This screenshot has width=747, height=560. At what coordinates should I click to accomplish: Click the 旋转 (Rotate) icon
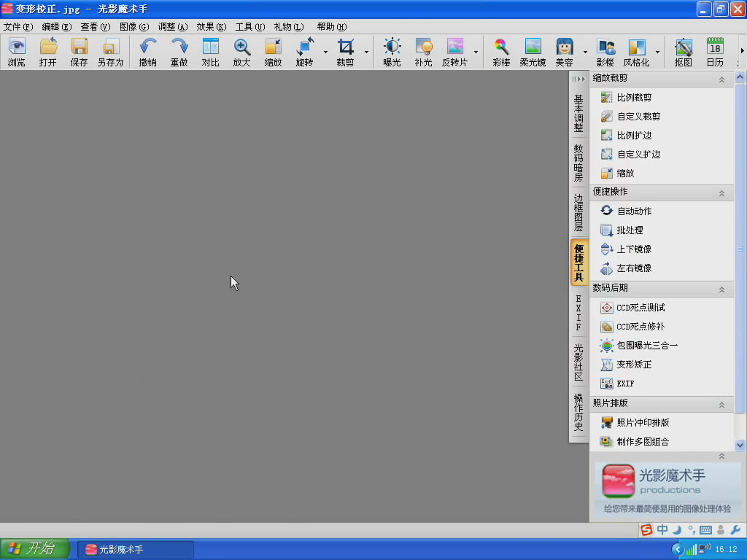[305, 52]
